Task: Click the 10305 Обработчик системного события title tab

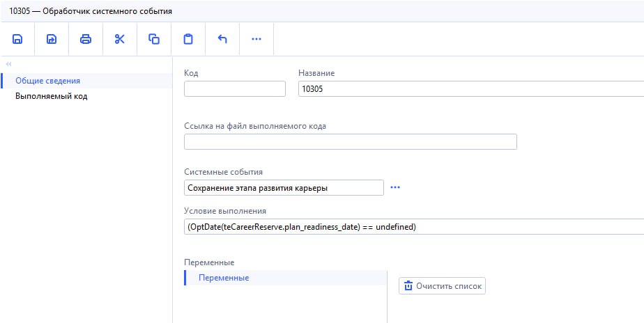Action: point(91,11)
